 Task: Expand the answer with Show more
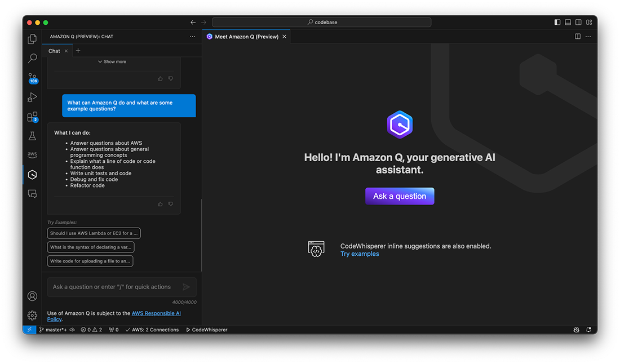112,61
